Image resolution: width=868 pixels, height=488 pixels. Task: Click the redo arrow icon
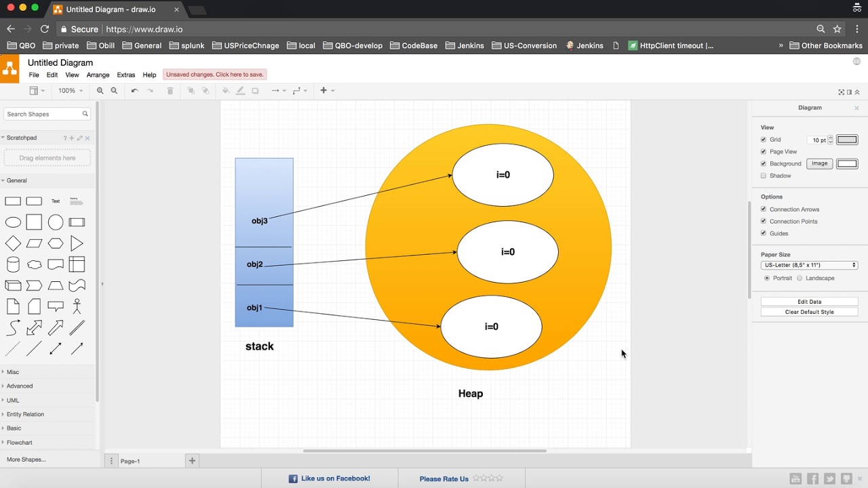[x=150, y=91]
